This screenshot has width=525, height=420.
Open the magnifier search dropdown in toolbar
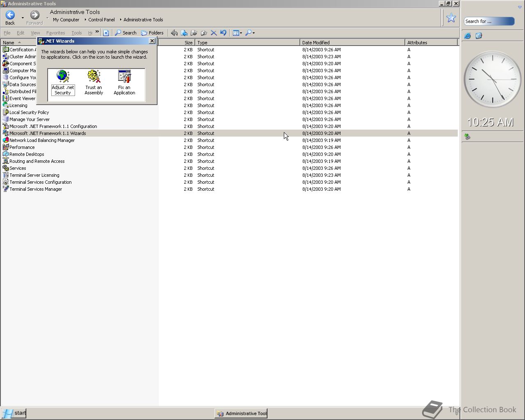click(250, 33)
